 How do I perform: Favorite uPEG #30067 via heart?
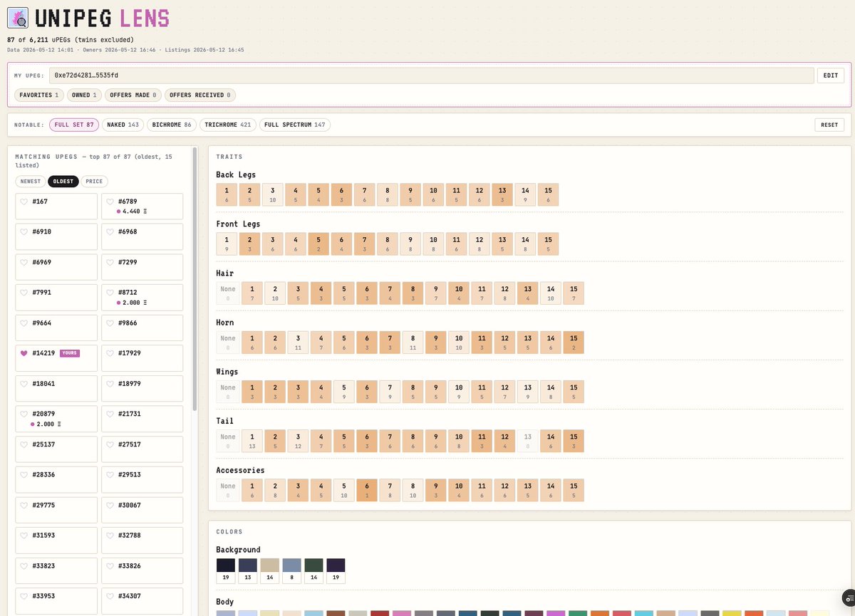tap(110, 505)
